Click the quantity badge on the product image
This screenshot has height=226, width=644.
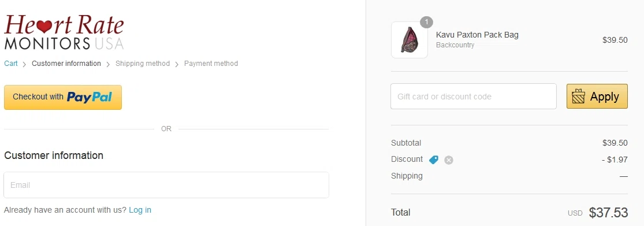pyautogui.click(x=426, y=22)
